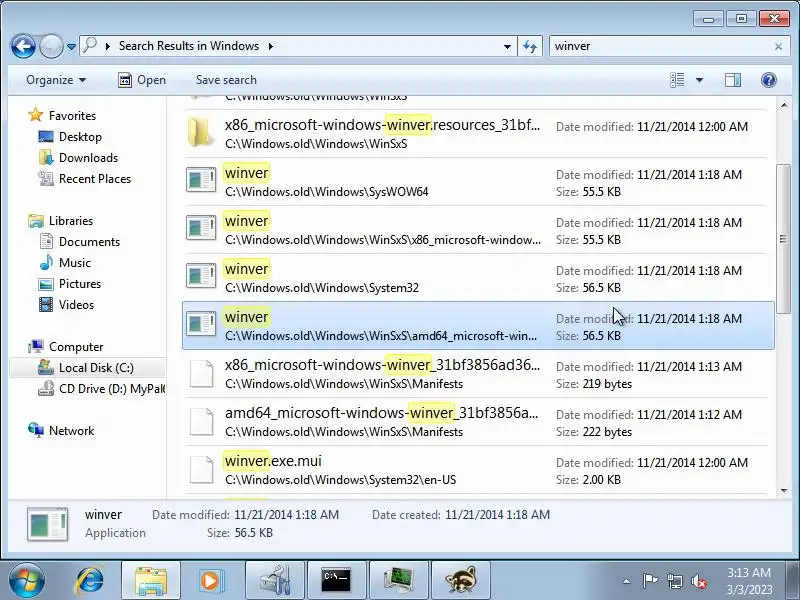The height and width of the screenshot is (600, 800).
Task: Click the winver thumbnail in the details pane
Action: coord(47,524)
